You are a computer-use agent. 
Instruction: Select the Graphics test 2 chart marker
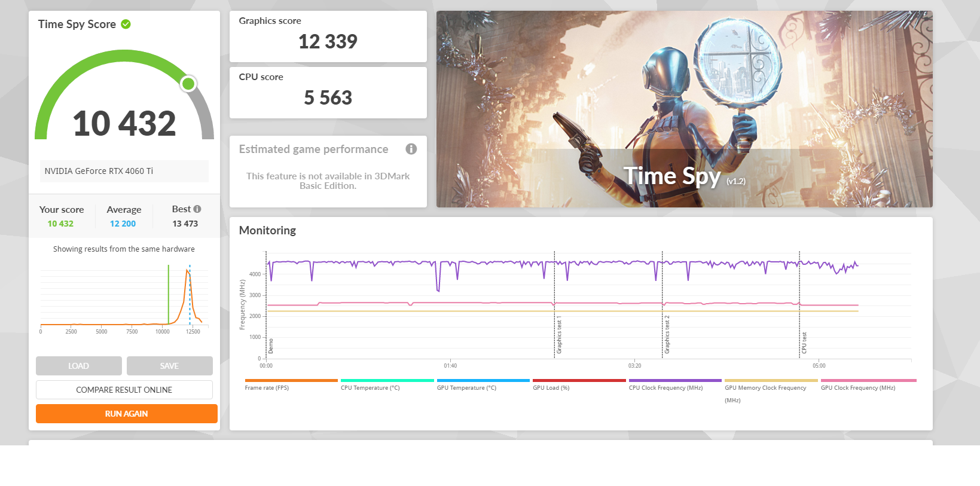[x=667, y=334]
